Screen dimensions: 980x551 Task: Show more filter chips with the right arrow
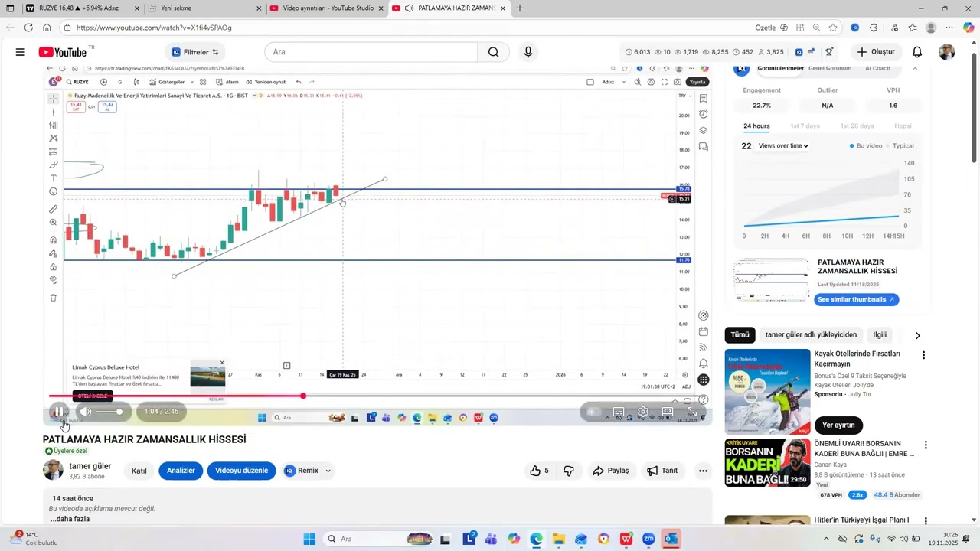917,335
